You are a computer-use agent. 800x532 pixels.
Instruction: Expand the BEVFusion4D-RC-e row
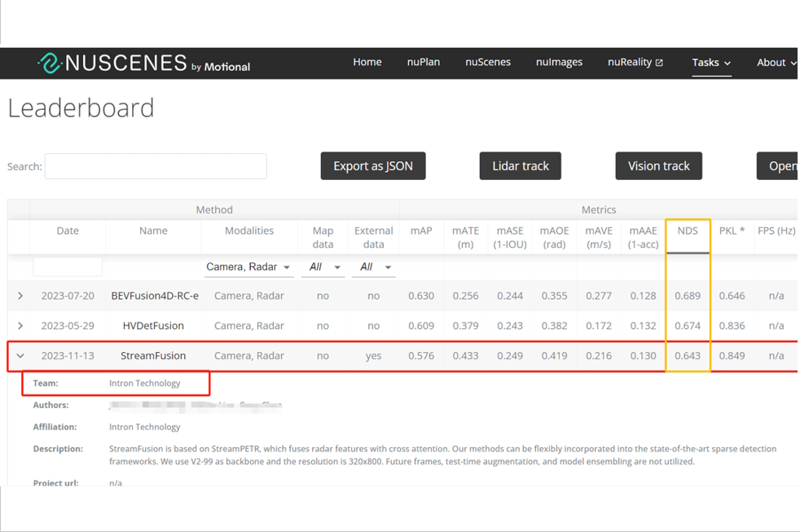point(20,296)
